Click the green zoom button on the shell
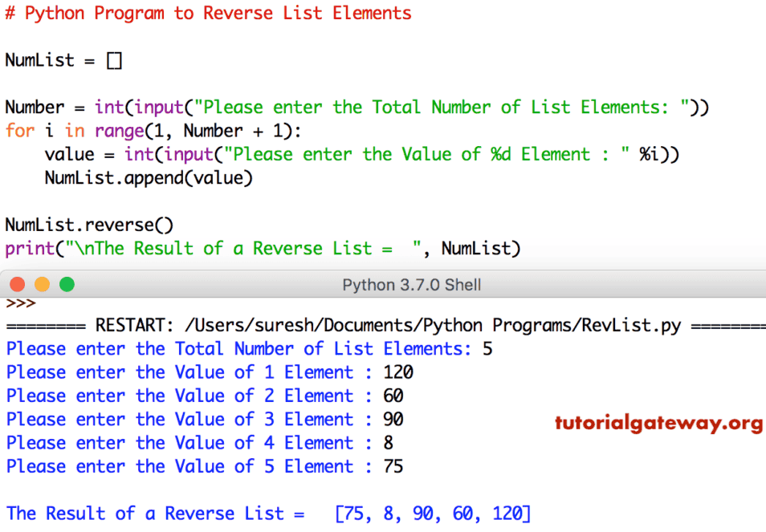766x532 pixels. point(67,284)
